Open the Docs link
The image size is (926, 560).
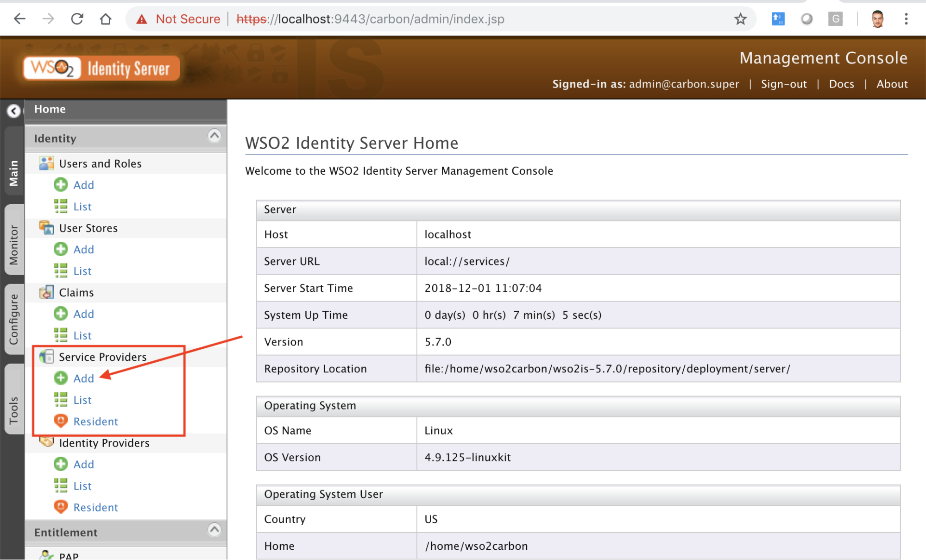[841, 84]
